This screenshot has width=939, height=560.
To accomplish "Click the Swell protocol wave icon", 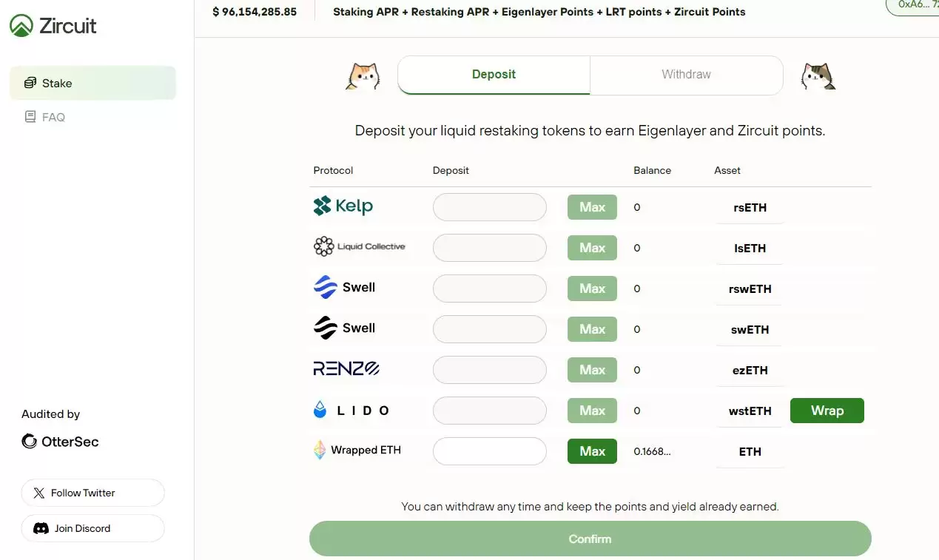I will tap(323, 287).
